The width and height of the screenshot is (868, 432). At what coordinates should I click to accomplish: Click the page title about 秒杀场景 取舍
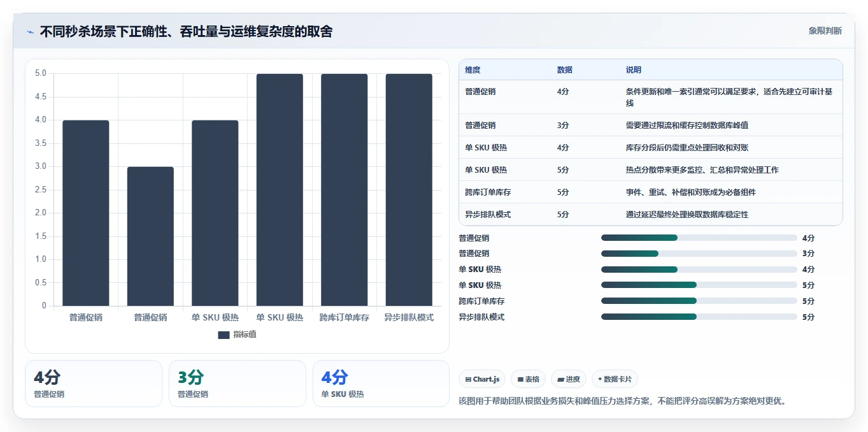[x=186, y=31]
